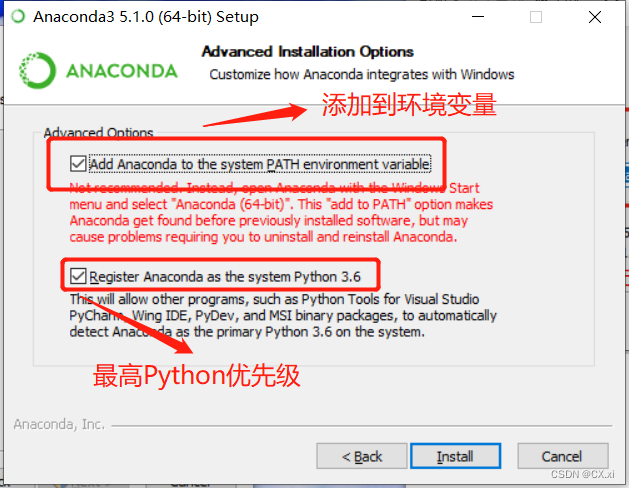Click the 'Anaconda3 5.1.0 (64-bit) Setup' title text
Viewport: 629px width, 488px height.
pos(146,17)
